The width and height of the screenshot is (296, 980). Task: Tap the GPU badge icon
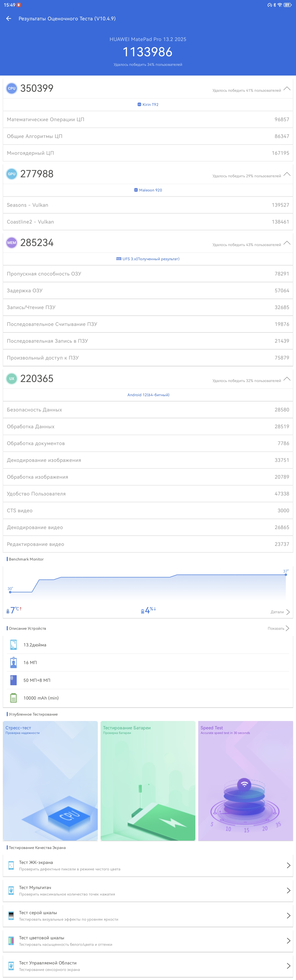[12, 174]
